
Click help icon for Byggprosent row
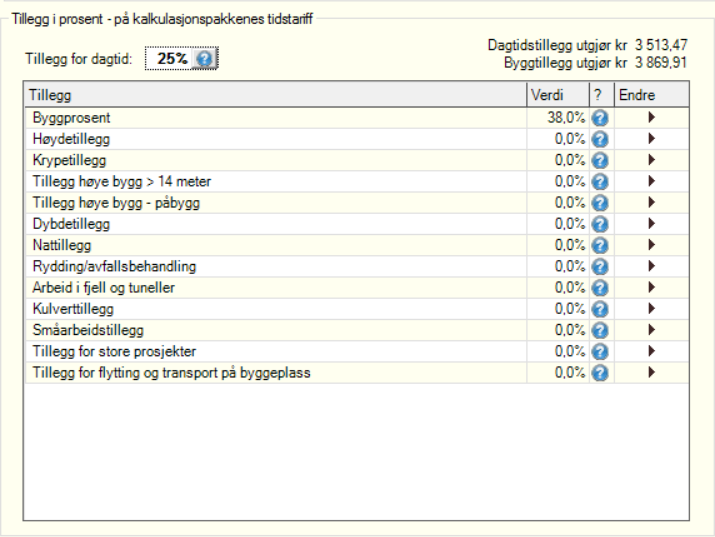(x=600, y=118)
